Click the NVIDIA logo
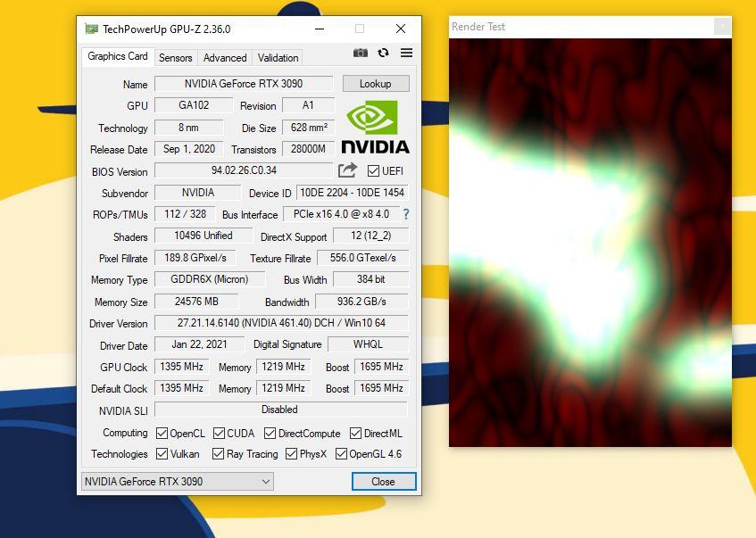 (375, 128)
